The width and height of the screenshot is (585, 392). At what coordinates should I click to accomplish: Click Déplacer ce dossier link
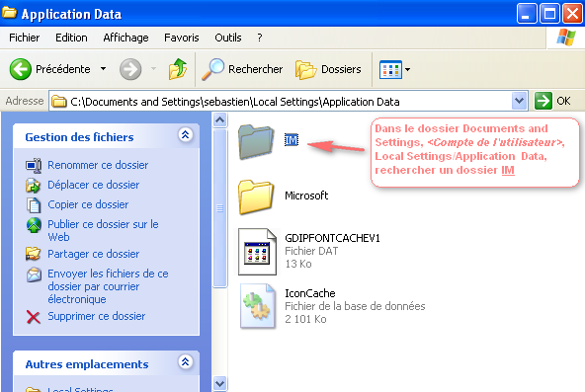pos(93,185)
